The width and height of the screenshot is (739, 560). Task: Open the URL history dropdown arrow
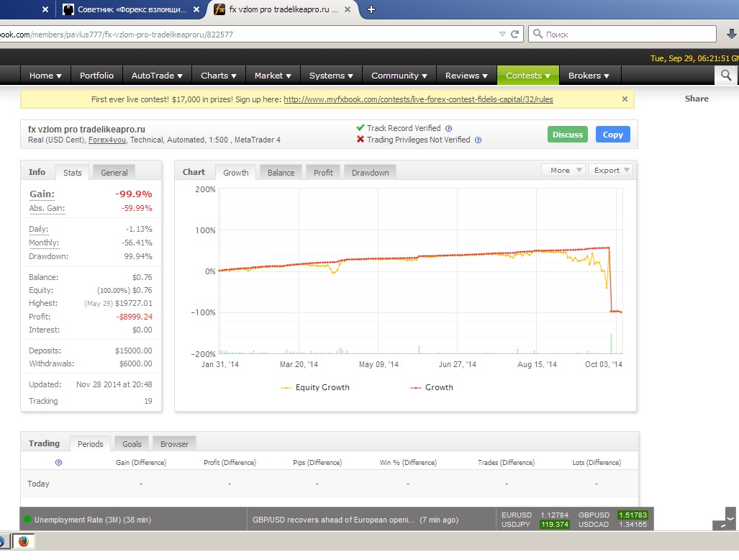click(x=502, y=34)
